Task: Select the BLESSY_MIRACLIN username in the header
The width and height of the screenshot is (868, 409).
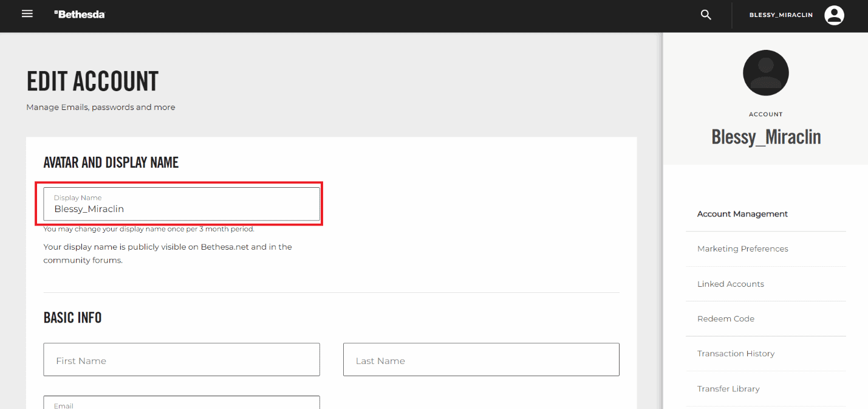Action: pos(781,15)
